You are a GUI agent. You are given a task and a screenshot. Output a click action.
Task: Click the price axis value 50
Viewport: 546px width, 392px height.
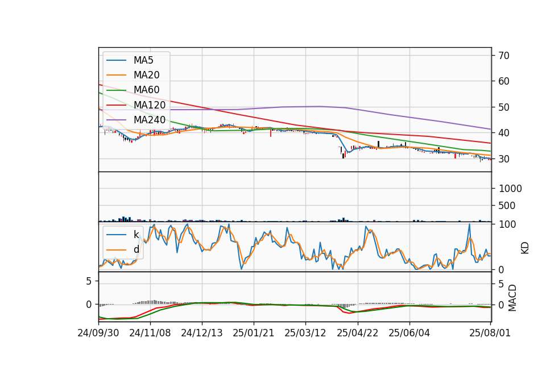[x=503, y=107]
